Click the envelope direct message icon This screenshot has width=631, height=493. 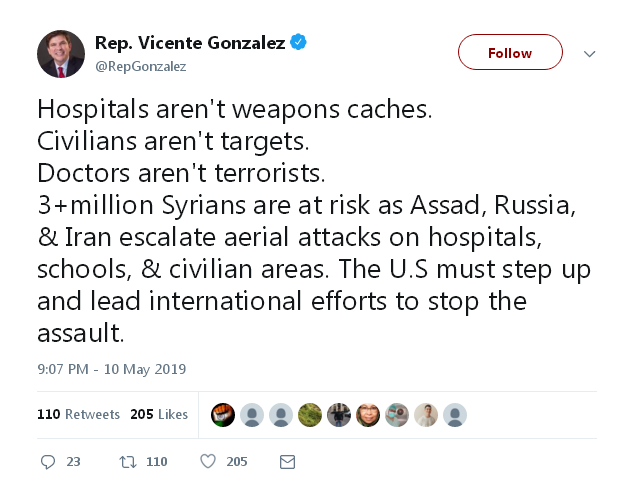pos(287,462)
